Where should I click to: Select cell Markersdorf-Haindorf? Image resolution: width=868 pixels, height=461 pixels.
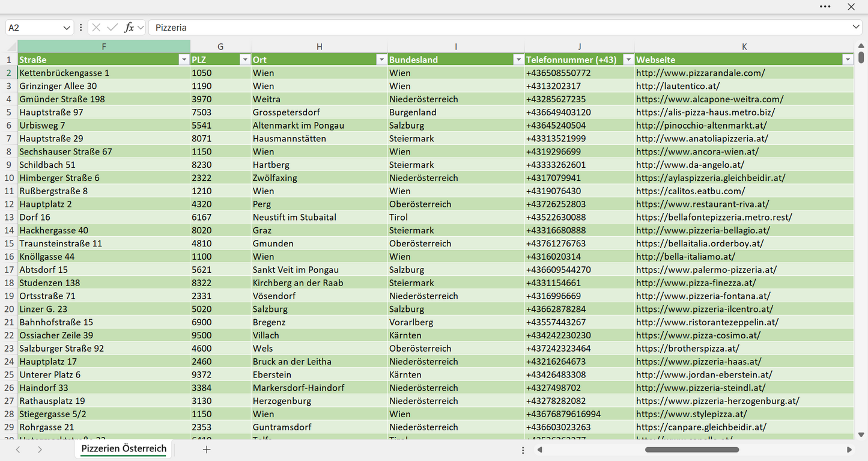(319, 388)
